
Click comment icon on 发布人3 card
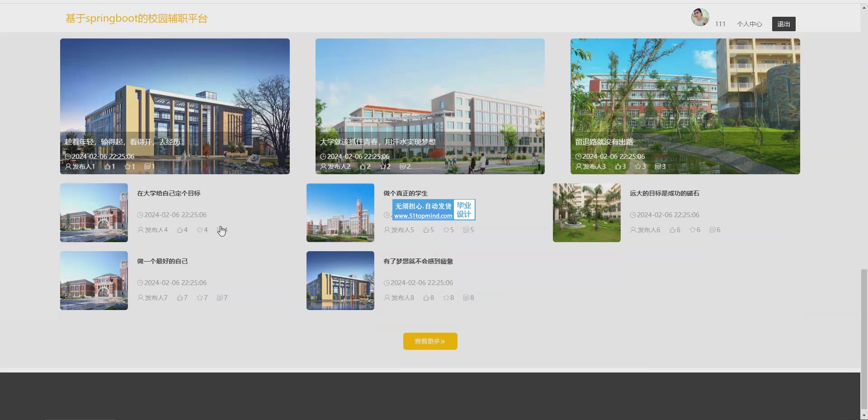[658, 167]
